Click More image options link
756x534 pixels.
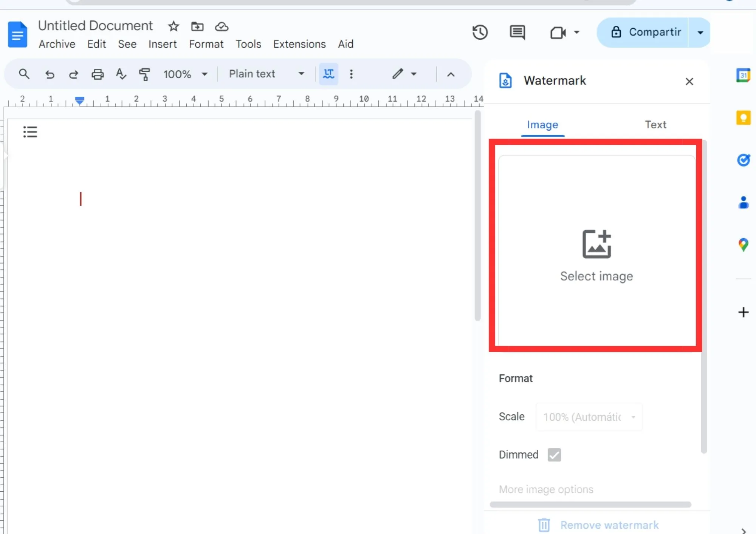point(545,489)
